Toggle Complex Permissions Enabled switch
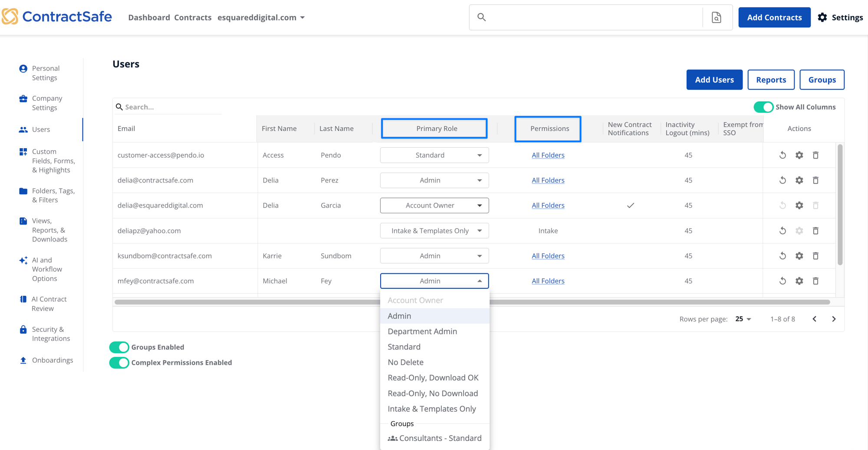 (x=119, y=363)
